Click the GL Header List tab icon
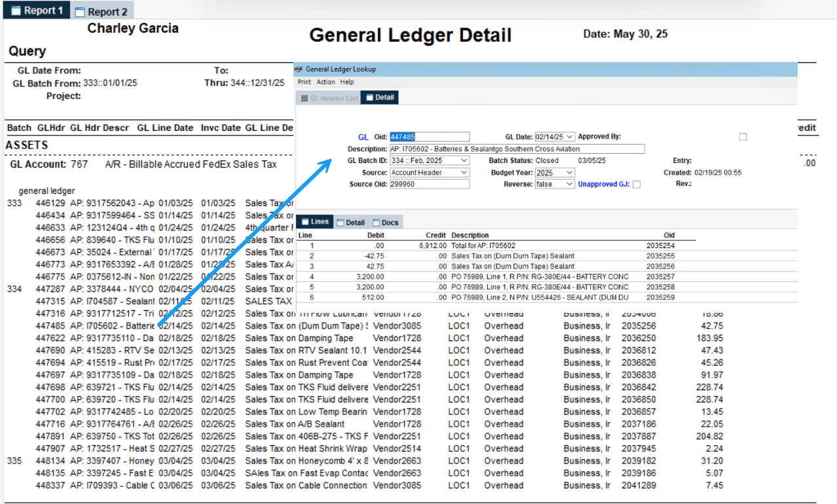 coord(304,98)
